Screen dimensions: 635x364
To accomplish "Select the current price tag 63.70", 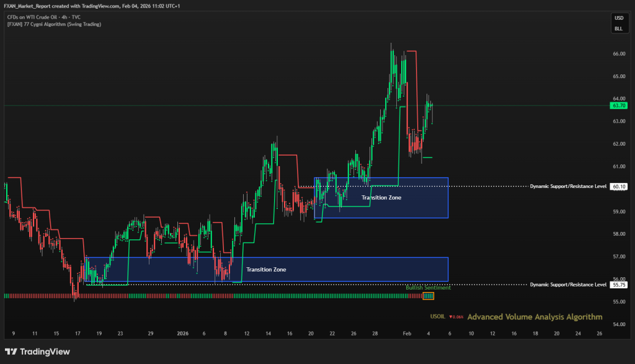I will tap(618, 106).
